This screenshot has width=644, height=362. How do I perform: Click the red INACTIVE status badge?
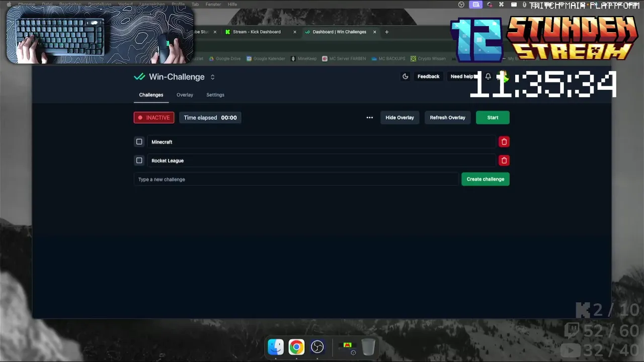tap(154, 118)
